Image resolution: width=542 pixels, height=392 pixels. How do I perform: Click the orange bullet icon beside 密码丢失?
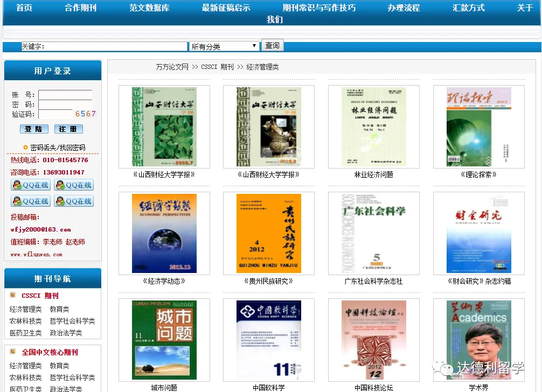point(25,148)
